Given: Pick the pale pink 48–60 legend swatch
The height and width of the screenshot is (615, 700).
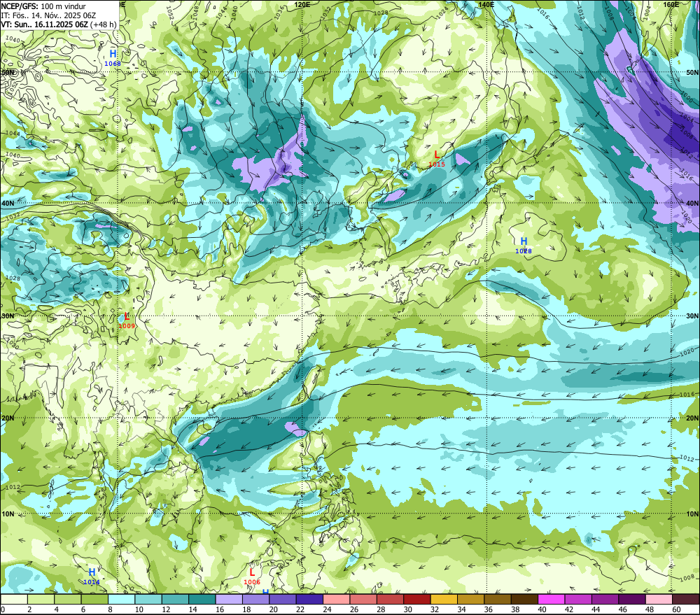Looking at the screenshot, I should [659, 599].
